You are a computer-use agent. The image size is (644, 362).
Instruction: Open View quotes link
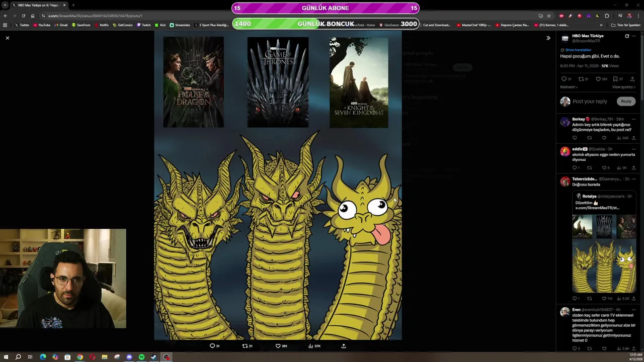pyautogui.click(x=624, y=87)
